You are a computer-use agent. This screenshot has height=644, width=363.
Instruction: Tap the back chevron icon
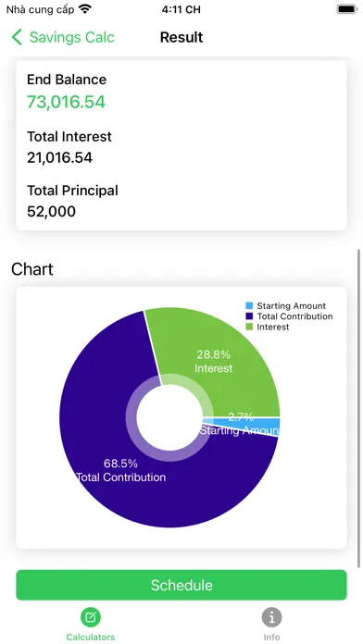pos(17,37)
